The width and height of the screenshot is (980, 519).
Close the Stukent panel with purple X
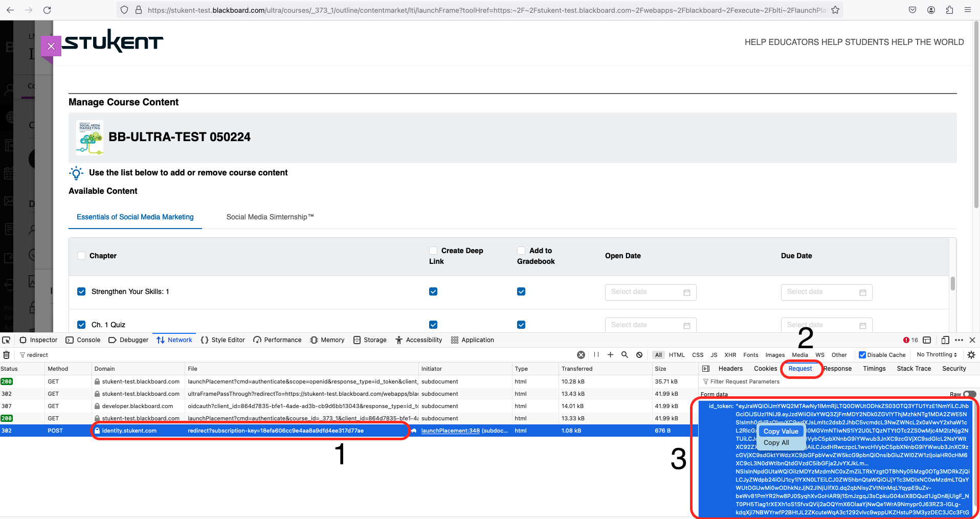(51, 46)
